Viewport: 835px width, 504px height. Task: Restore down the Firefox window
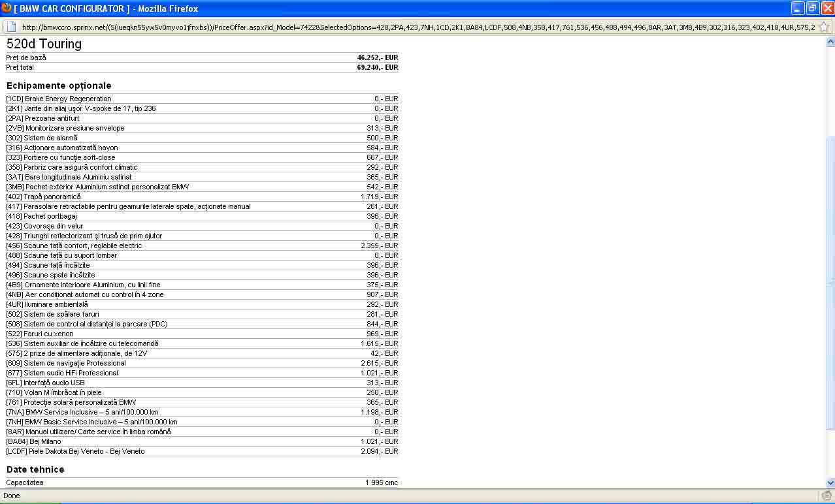click(x=812, y=8)
